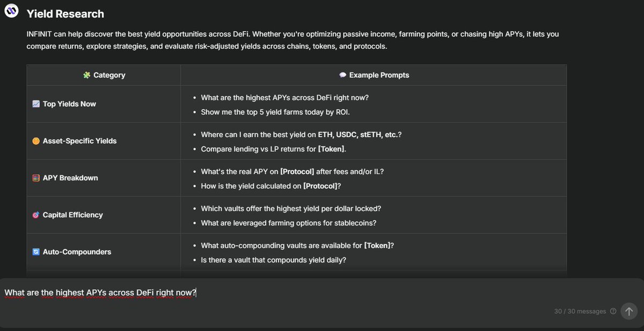Send the message with the arrow button
This screenshot has height=331, width=644.
[x=629, y=311]
